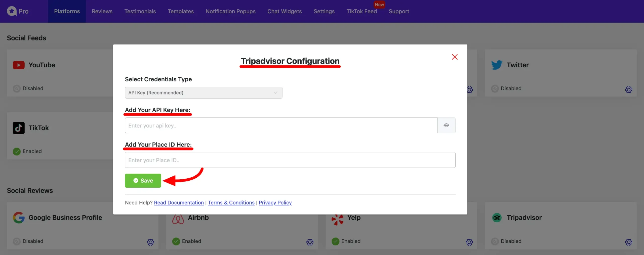Click Airbnb Enabled status checkmark
Viewport: 644px width, 255px height.
pos(176,241)
